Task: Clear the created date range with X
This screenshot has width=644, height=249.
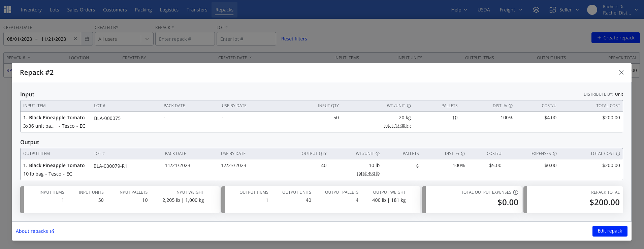Action: (75, 39)
